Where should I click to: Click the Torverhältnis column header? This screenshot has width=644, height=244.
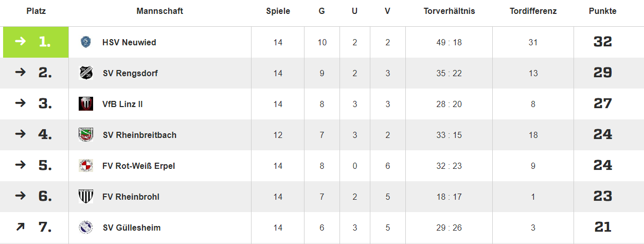click(449, 11)
